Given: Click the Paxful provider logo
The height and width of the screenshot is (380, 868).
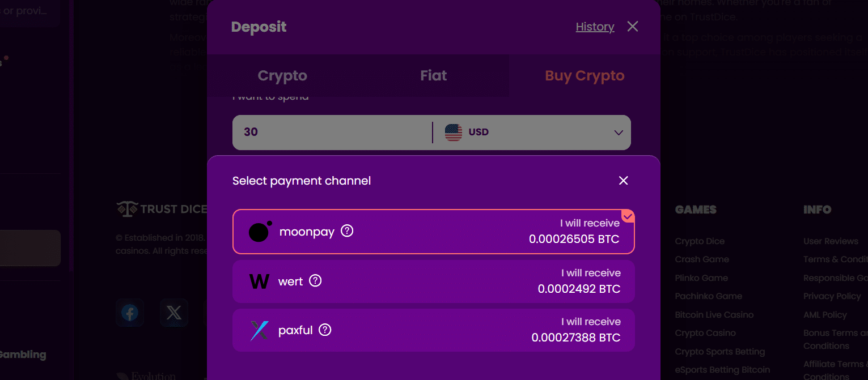Looking at the screenshot, I should 259,330.
